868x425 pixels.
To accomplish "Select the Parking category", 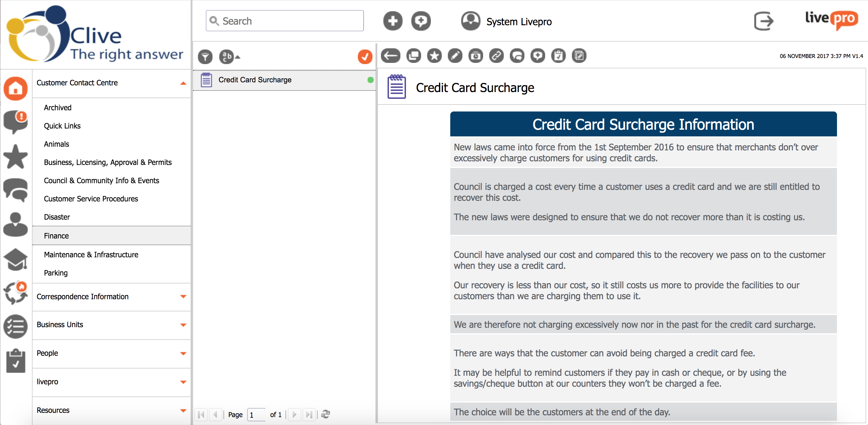I will [56, 273].
